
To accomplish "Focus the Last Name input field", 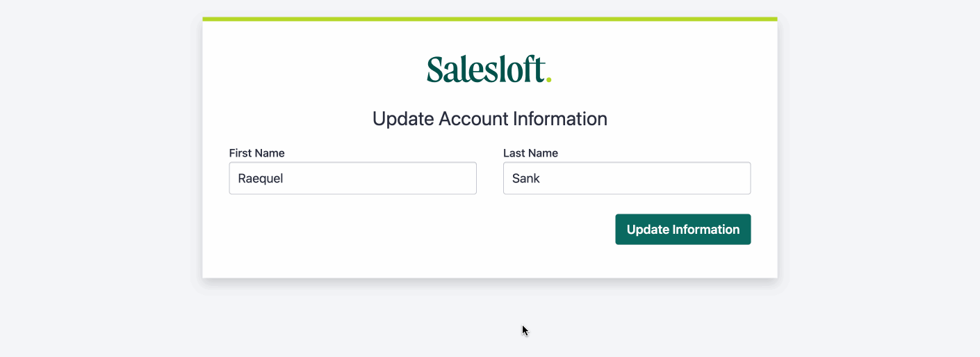I will tap(626, 178).
